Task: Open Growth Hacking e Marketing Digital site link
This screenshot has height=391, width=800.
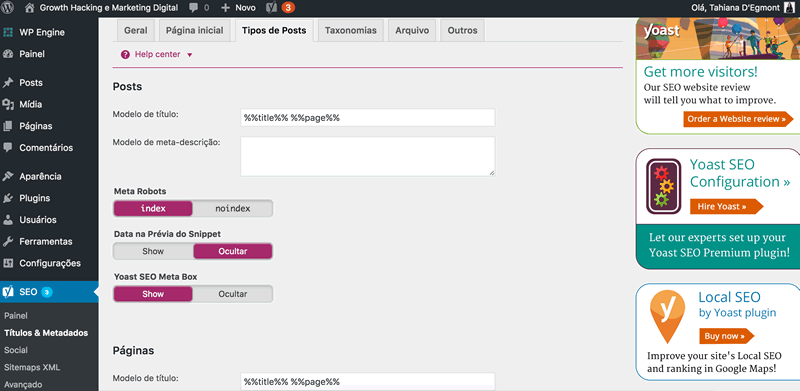Action: pyautogui.click(x=109, y=8)
